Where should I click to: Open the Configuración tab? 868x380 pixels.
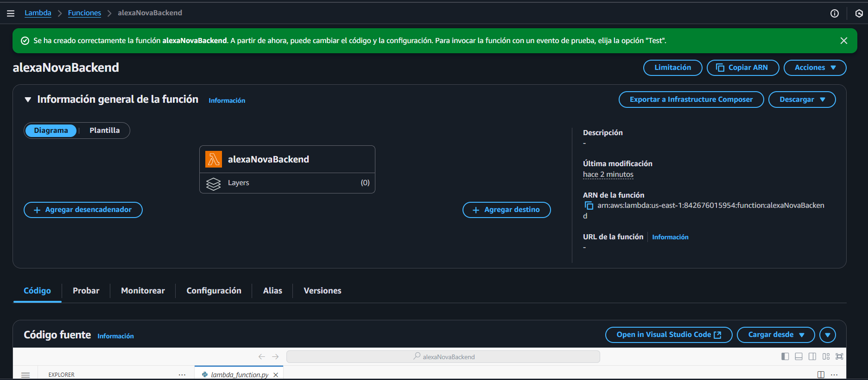click(x=214, y=291)
